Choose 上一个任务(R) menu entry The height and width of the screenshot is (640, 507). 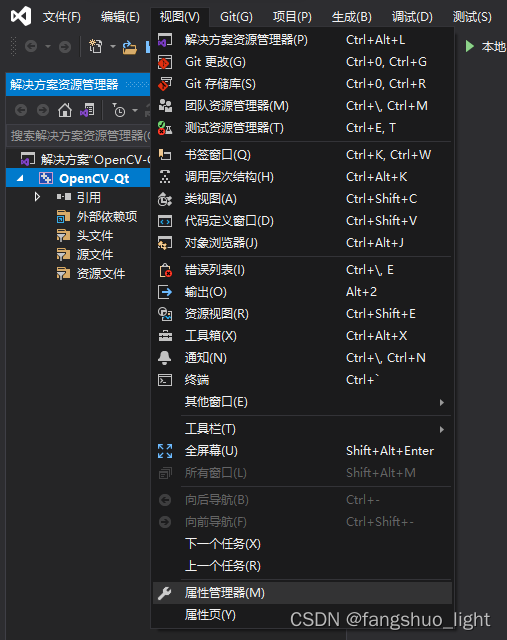point(302,566)
